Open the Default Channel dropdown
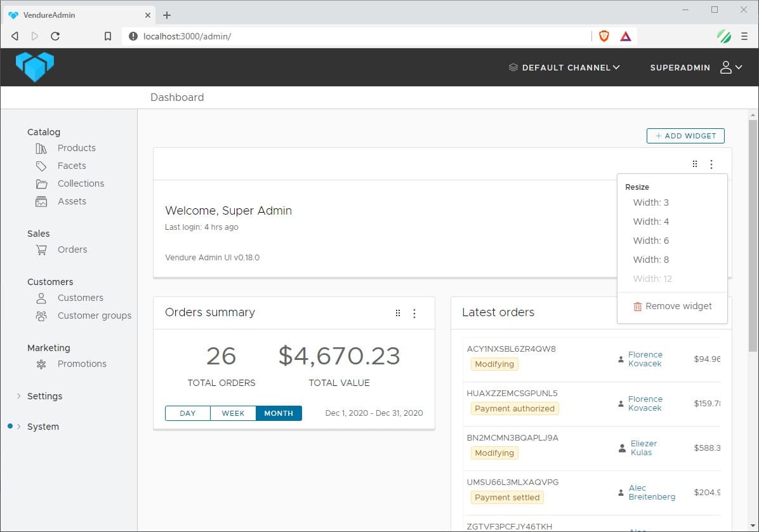This screenshot has width=759, height=532. (564, 67)
